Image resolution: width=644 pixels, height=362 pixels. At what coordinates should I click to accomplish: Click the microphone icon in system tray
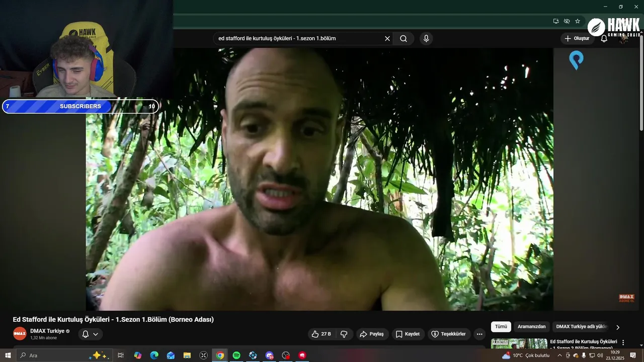coord(584,355)
